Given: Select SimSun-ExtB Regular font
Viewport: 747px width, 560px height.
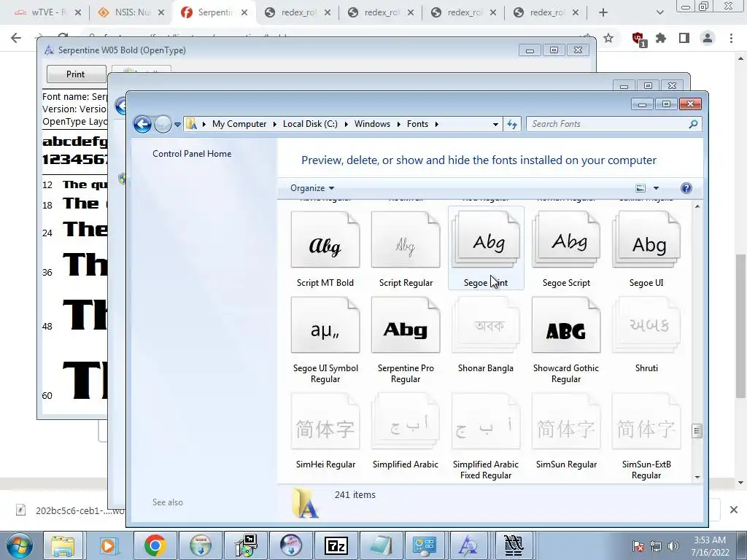Looking at the screenshot, I should click(646, 421).
